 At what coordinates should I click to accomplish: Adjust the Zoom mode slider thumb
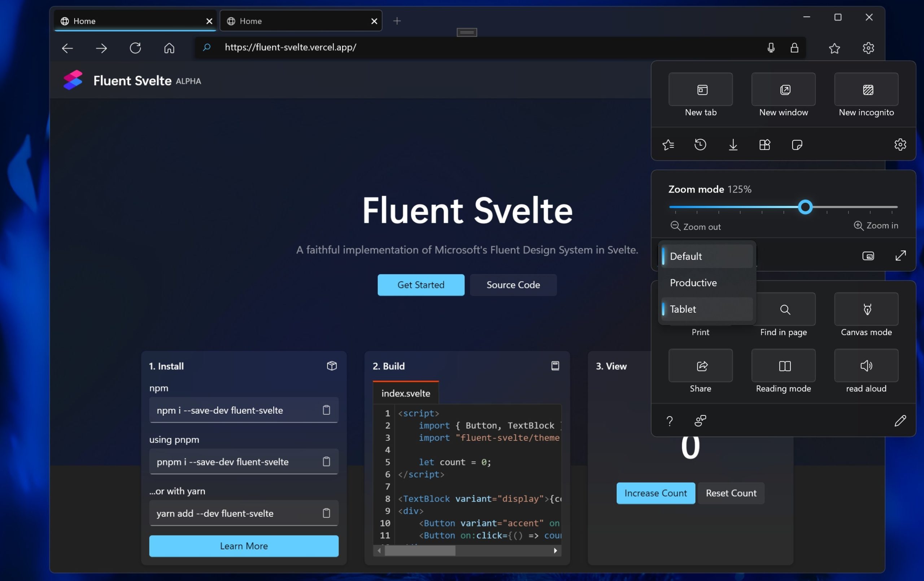[x=805, y=207]
